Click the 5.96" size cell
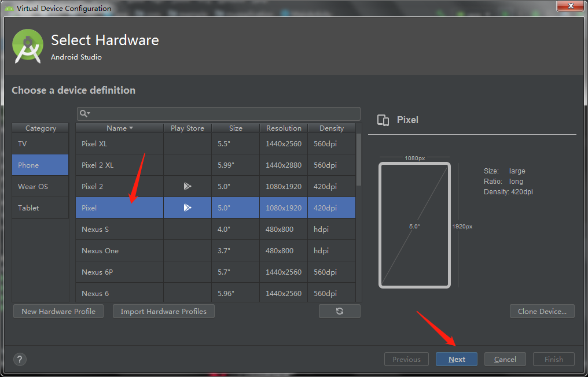The width and height of the screenshot is (588, 377). [236, 293]
